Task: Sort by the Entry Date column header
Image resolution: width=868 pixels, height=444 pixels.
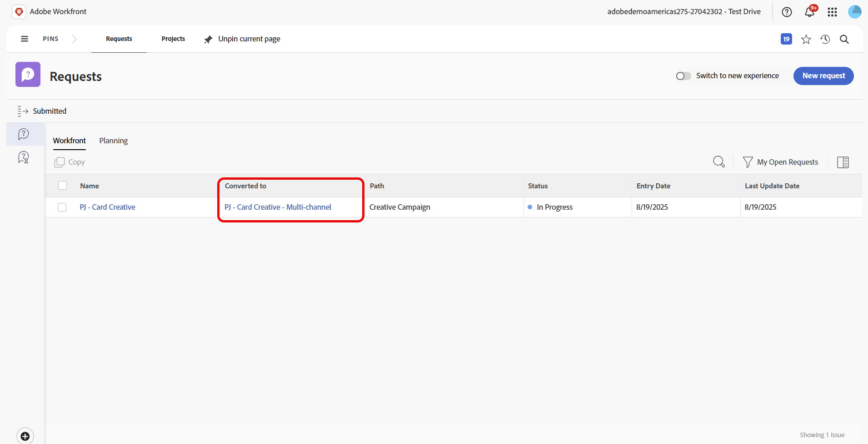Action: tap(653, 186)
